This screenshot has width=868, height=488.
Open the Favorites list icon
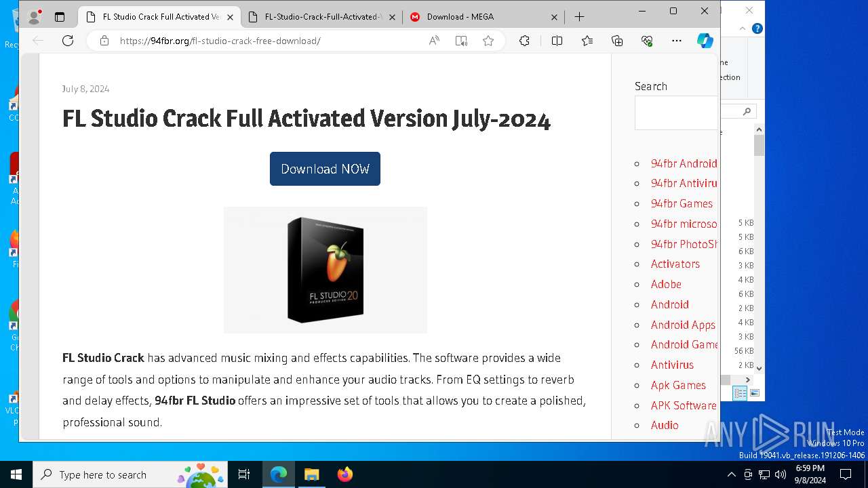(x=587, y=41)
